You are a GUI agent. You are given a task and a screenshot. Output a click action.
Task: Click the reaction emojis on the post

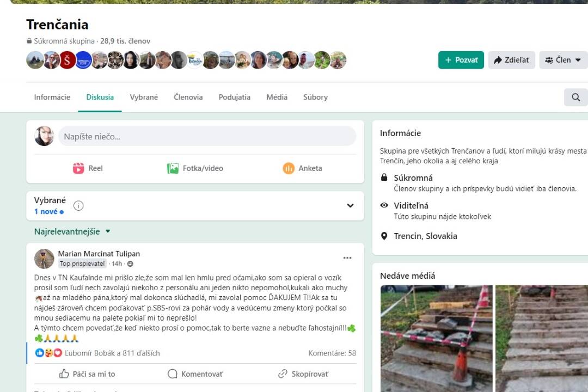click(x=48, y=353)
